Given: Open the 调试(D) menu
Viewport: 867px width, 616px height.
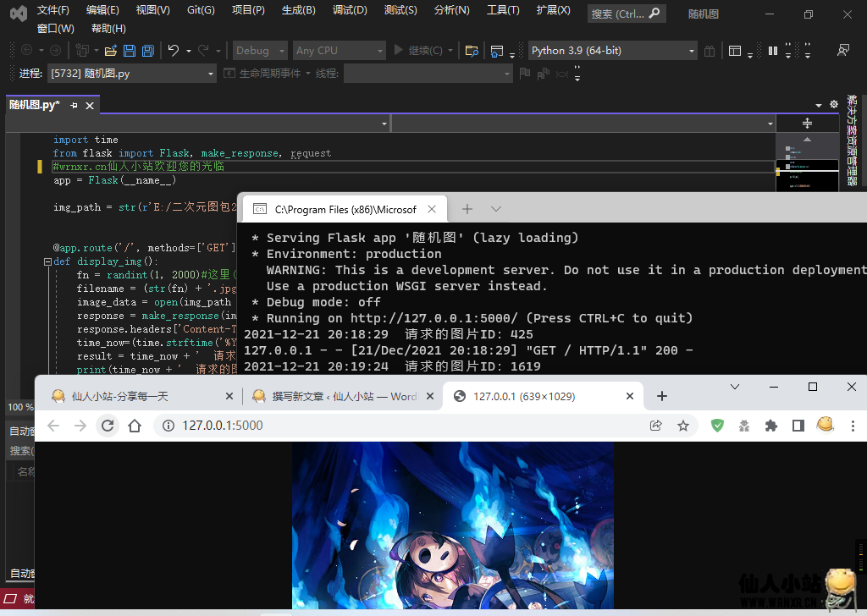Looking at the screenshot, I should click(350, 10).
